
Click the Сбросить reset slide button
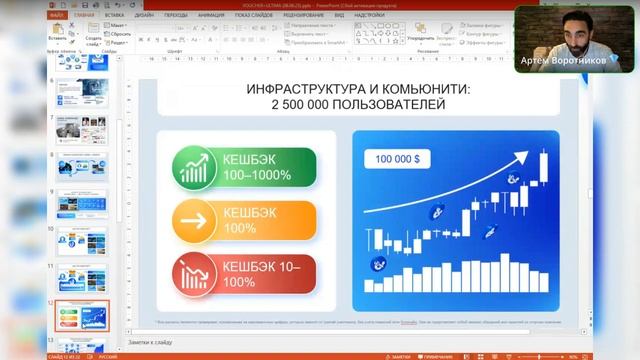118,34
